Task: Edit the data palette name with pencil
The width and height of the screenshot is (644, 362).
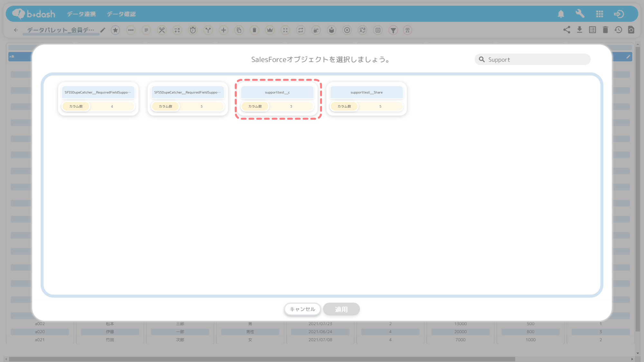Action: [x=103, y=30]
